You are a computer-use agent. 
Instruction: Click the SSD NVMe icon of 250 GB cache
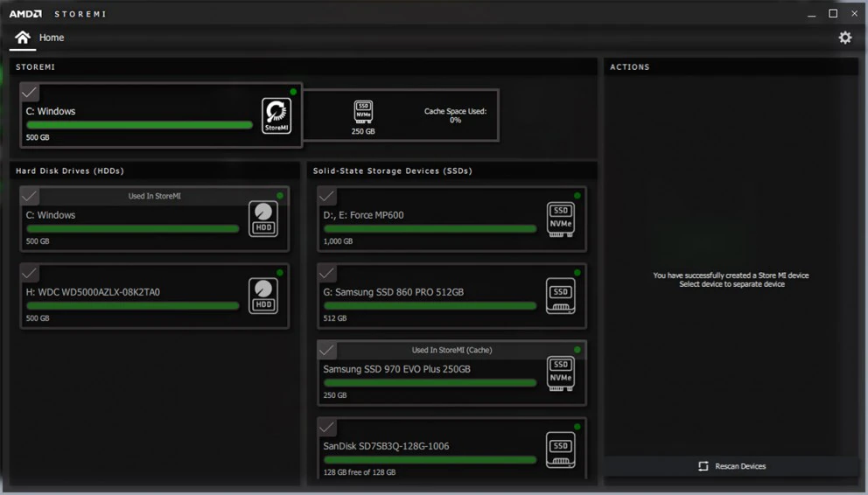(x=363, y=112)
